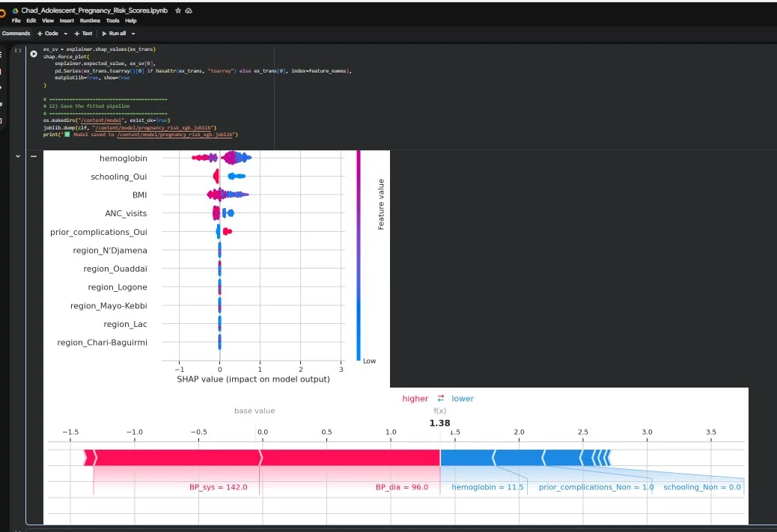The width and height of the screenshot is (777, 532).
Task: Add a new Code cell
Action: tap(49, 34)
